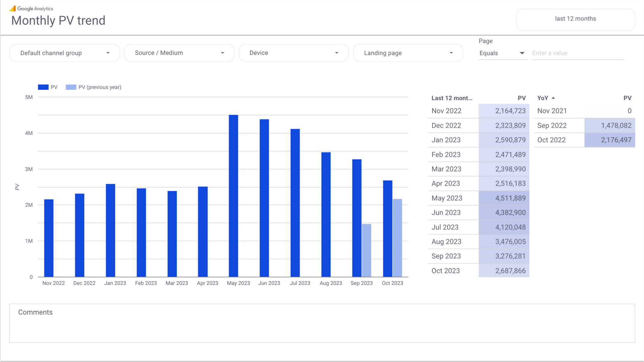Click the PV legend dark blue swatch

coord(43,87)
